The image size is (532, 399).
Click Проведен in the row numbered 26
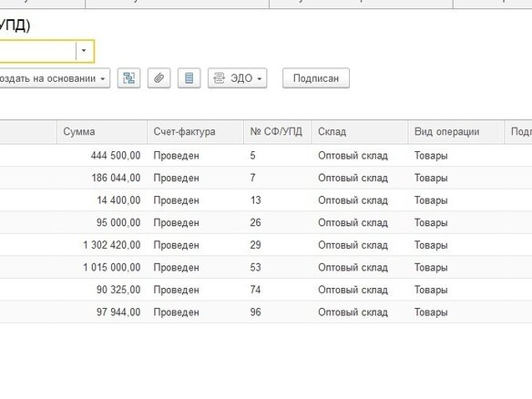point(176,223)
